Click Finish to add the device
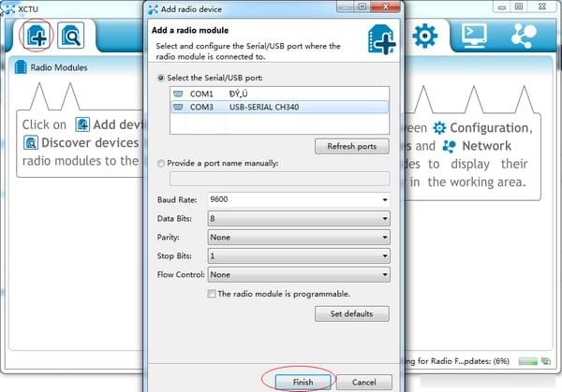Image resolution: width=562 pixels, height=392 pixels. tap(303, 382)
